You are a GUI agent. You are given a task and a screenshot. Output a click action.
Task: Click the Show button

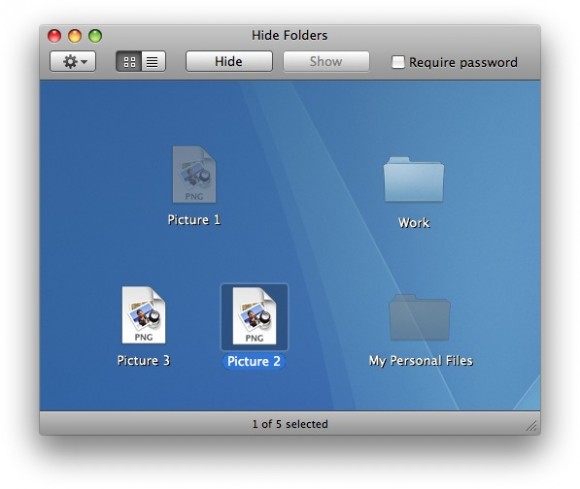[x=326, y=61]
